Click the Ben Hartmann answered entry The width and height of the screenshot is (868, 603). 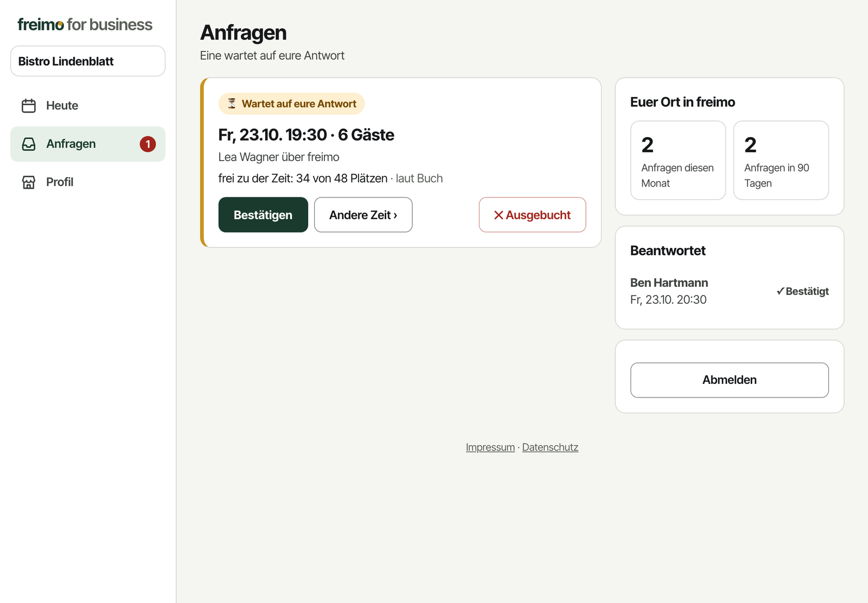(x=730, y=291)
